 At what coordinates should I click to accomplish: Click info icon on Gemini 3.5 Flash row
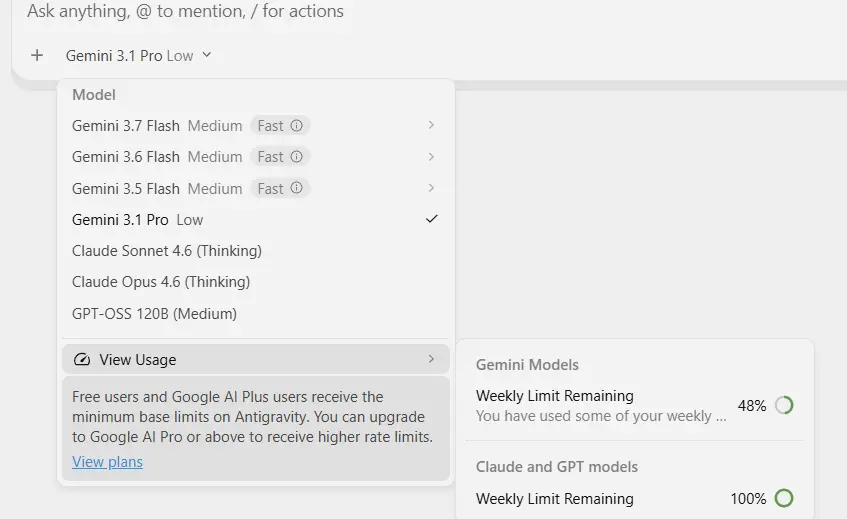point(297,188)
